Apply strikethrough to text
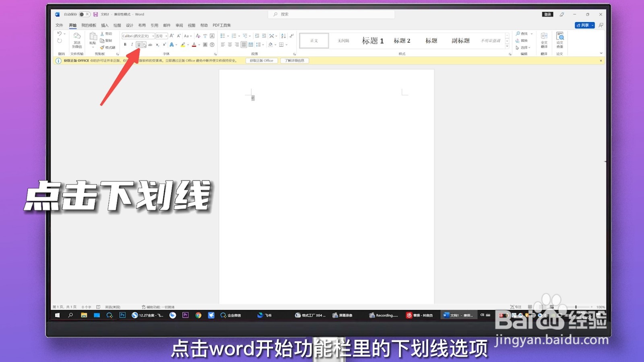644x362 pixels. (x=150, y=45)
